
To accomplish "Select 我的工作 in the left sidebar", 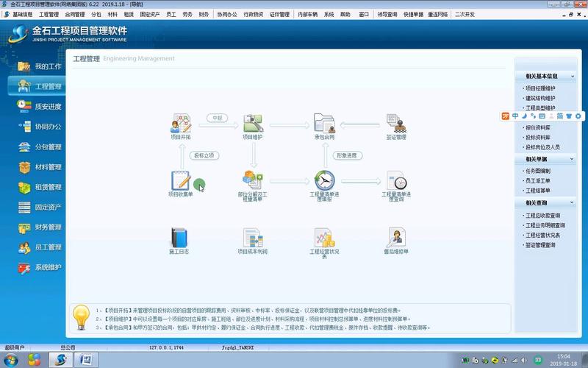I will pos(39,66).
